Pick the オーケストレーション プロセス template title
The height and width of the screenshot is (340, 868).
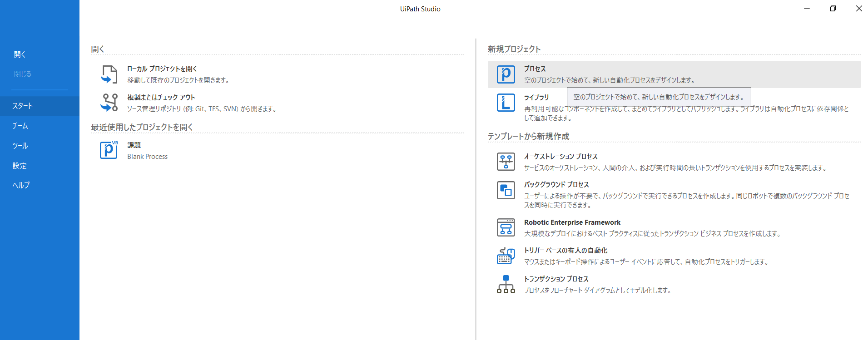561,157
